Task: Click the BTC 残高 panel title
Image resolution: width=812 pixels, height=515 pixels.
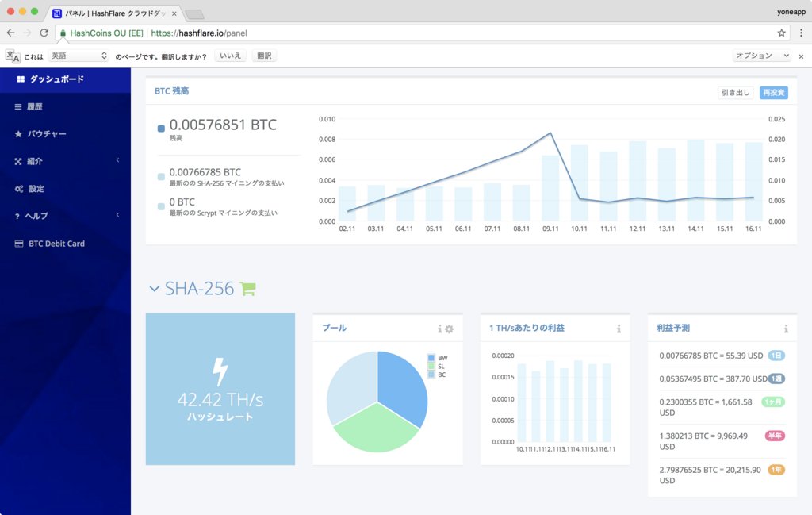Action: 172,91
